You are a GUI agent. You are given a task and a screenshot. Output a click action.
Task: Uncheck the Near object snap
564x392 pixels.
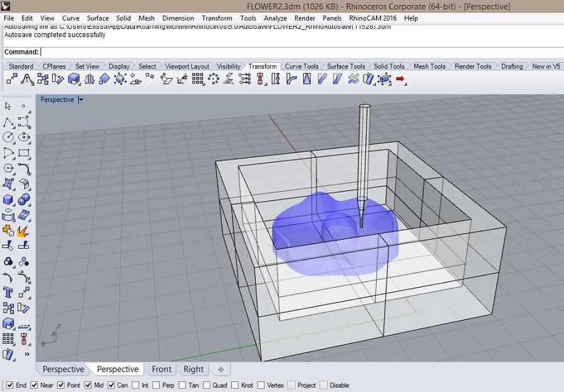pos(34,385)
